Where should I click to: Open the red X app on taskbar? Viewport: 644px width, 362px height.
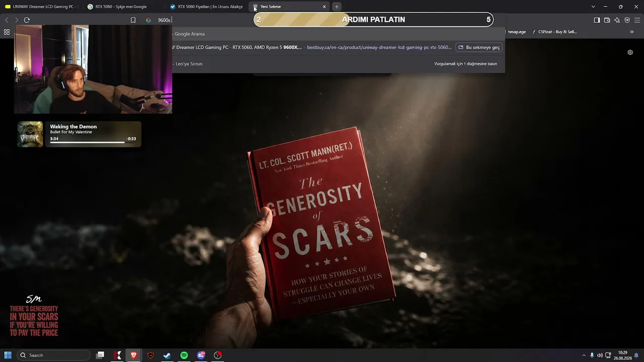point(117,355)
